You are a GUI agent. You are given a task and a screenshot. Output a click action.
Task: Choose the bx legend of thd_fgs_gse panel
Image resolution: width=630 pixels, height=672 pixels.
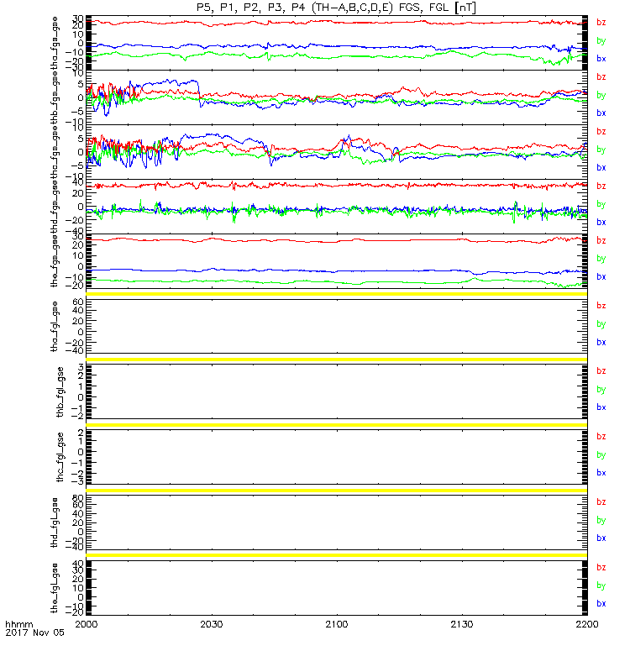click(x=601, y=223)
